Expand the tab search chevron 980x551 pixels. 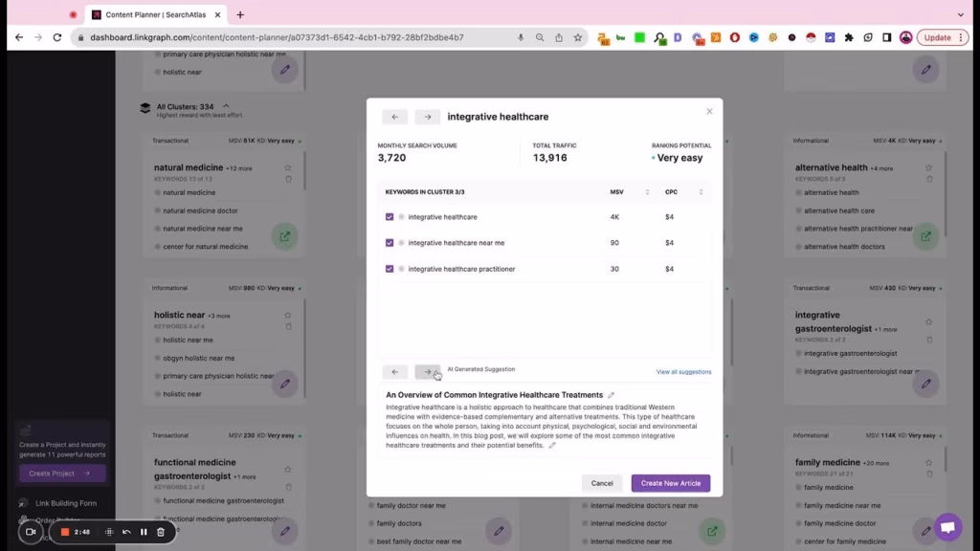(961, 14)
